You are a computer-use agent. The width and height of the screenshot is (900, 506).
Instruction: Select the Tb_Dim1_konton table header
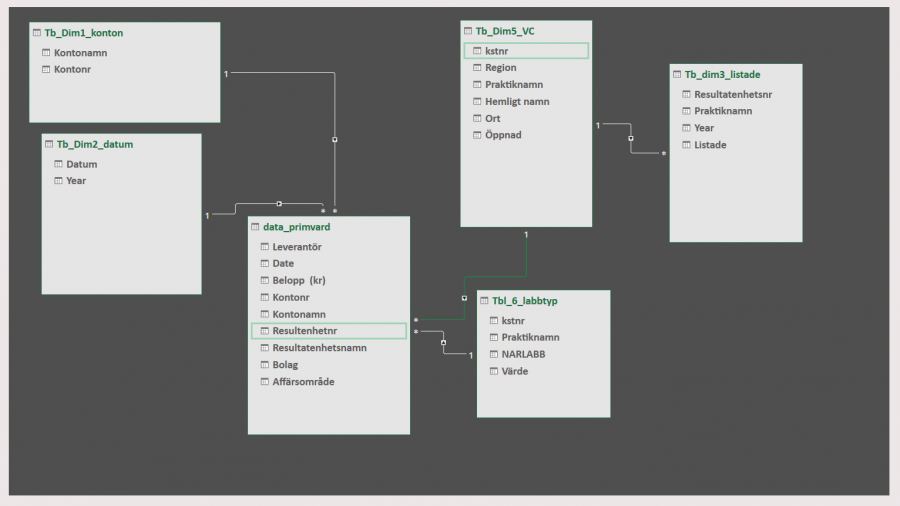[84, 33]
